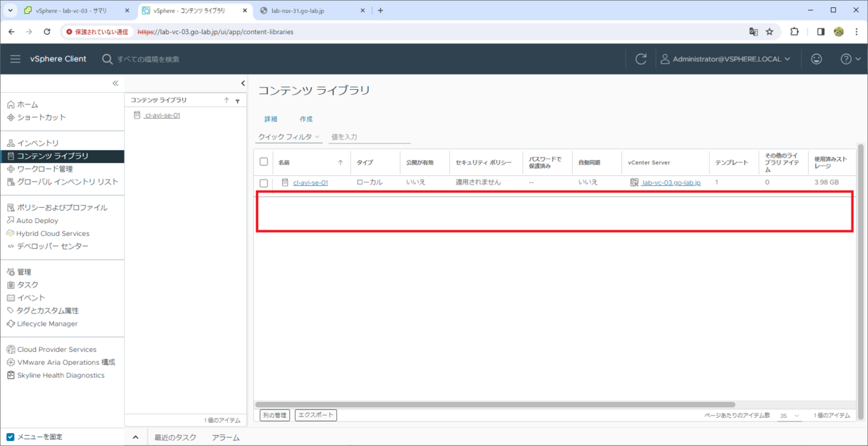Open the 最近のタスク tab
Image resolution: width=868 pixels, height=446 pixels.
pos(175,437)
